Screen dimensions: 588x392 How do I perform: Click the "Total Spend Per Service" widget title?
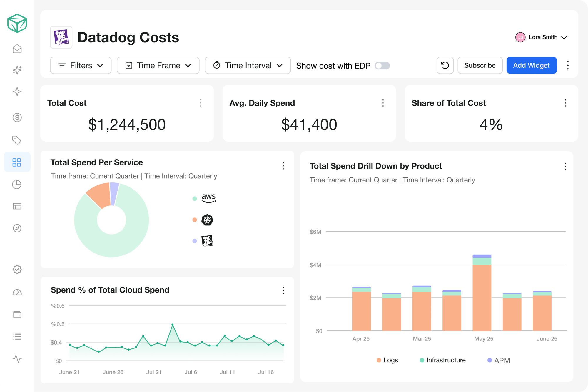97,162
